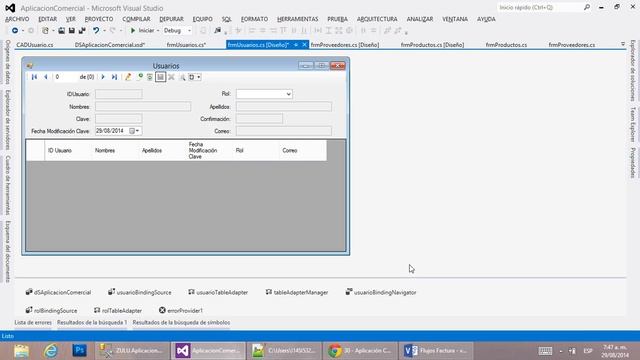Screen dimensions: 640x360
Task: Click the Navigate Backward toolbar arrow
Action: click(x=15, y=31)
